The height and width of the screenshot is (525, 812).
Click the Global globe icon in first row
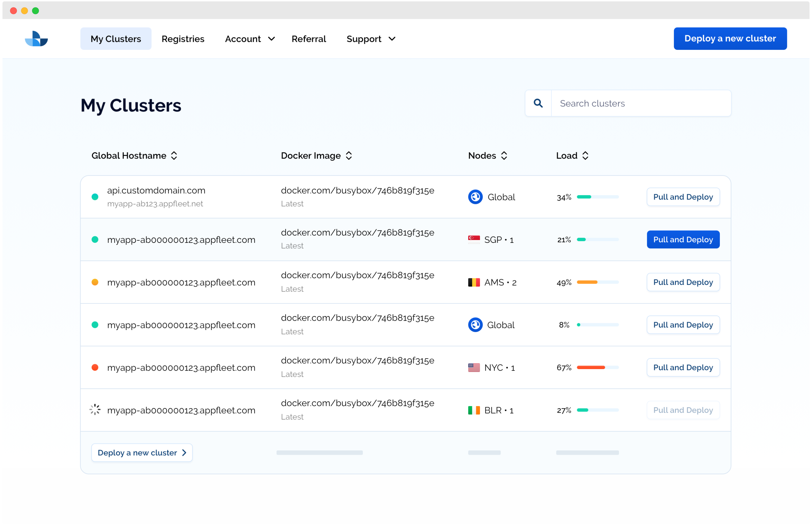pos(475,197)
